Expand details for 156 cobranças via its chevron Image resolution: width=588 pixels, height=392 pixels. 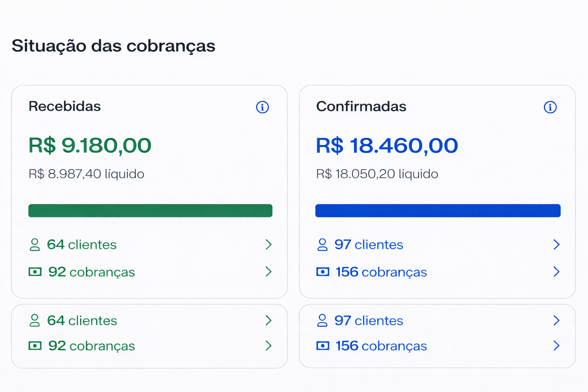(x=557, y=272)
